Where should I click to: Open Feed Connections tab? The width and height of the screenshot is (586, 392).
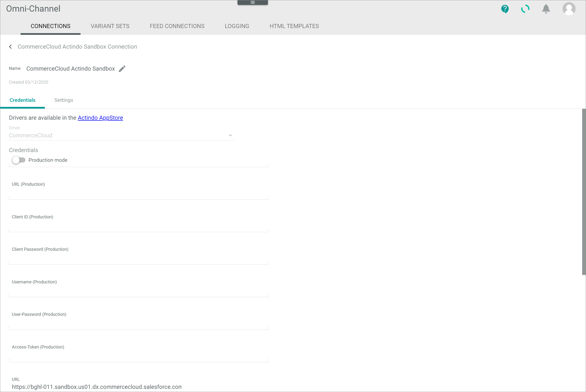click(x=177, y=26)
